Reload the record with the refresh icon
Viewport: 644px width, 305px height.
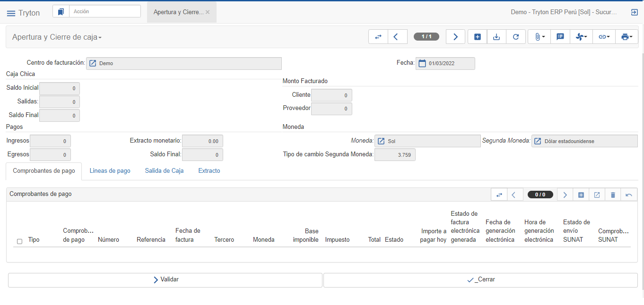pyautogui.click(x=516, y=37)
